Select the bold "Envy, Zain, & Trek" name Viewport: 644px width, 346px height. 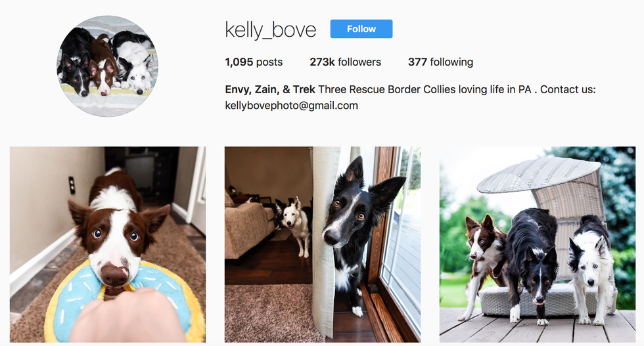click(x=270, y=89)
